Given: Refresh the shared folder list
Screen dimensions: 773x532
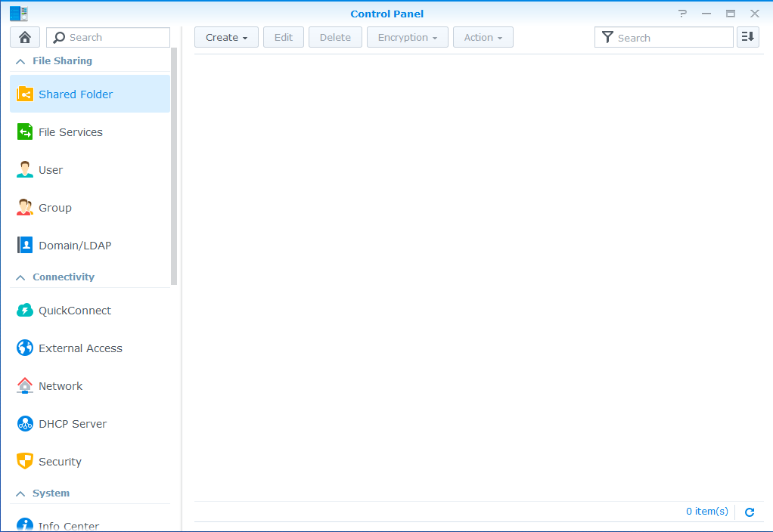Looking at the screenshot, I should [750, 512].
